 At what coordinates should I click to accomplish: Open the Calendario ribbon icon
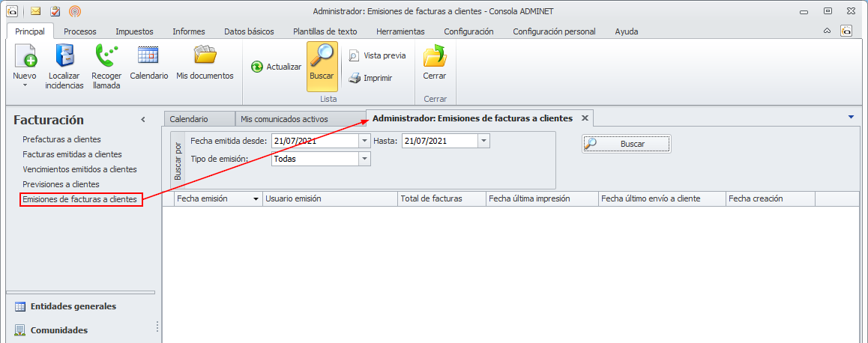148,56
